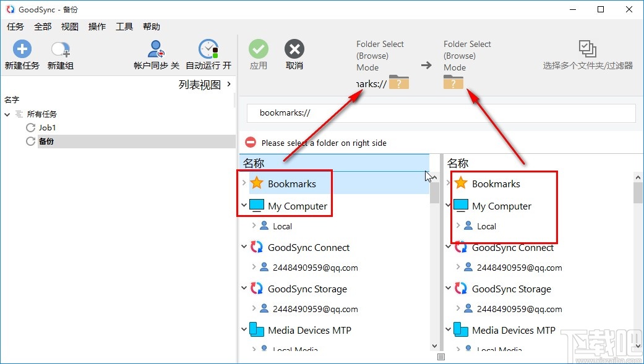Screen dimensions: 644x364
Task: Open the List View (列表视图) chevron
Action: click(x=229, y=84)
